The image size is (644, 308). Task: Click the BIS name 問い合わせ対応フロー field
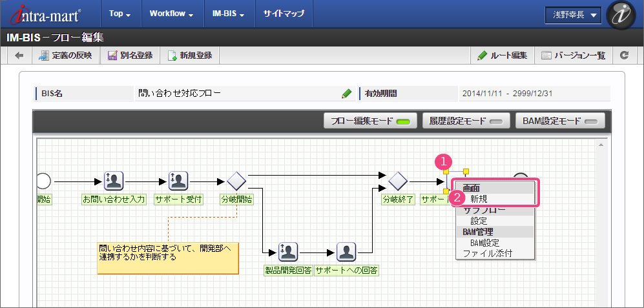point(245,94)
